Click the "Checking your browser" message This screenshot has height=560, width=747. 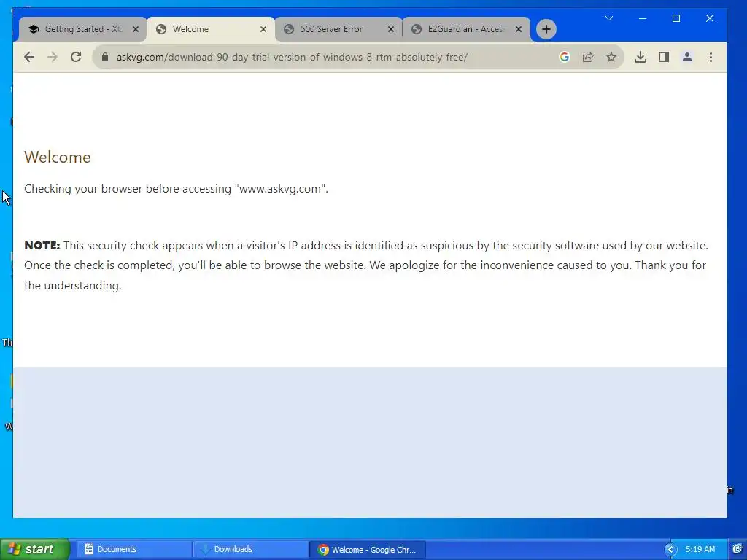(176, 189)
